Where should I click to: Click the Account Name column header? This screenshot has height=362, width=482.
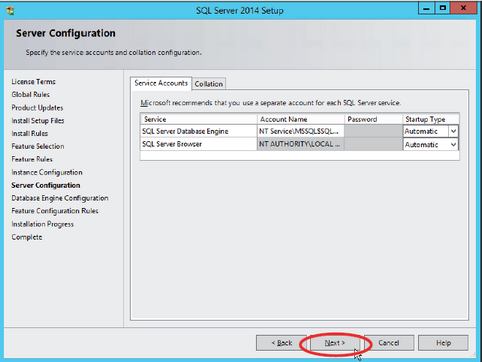(301, 119)
